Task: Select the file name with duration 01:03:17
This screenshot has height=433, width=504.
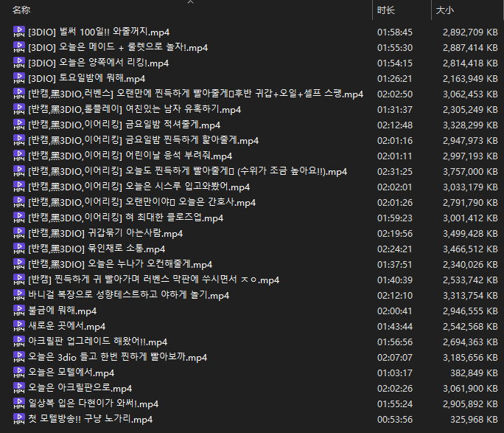Action: pyautogui.click(x=71, y=373)
